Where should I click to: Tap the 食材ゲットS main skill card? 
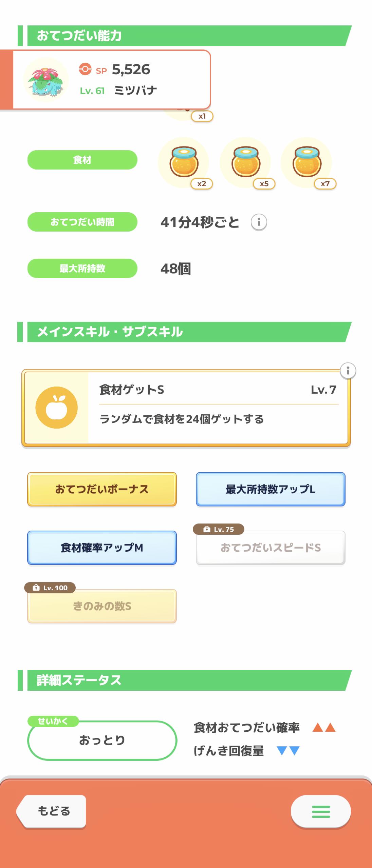pos(217,408)
